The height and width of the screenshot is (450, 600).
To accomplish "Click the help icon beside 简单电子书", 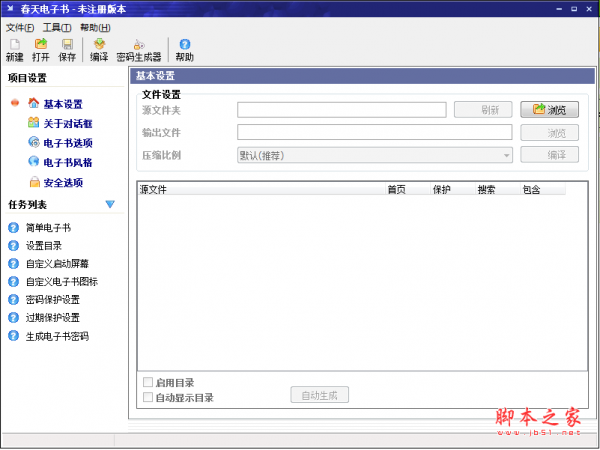I will click(13, 228).
